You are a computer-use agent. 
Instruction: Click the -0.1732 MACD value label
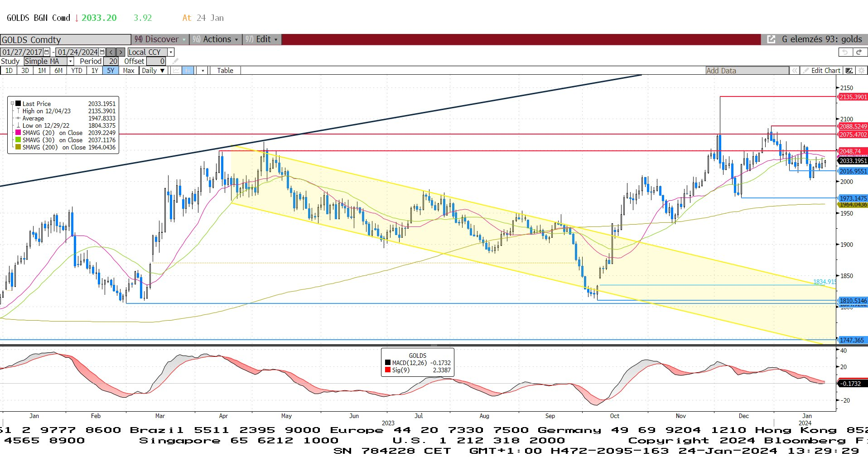coord(853,384)
